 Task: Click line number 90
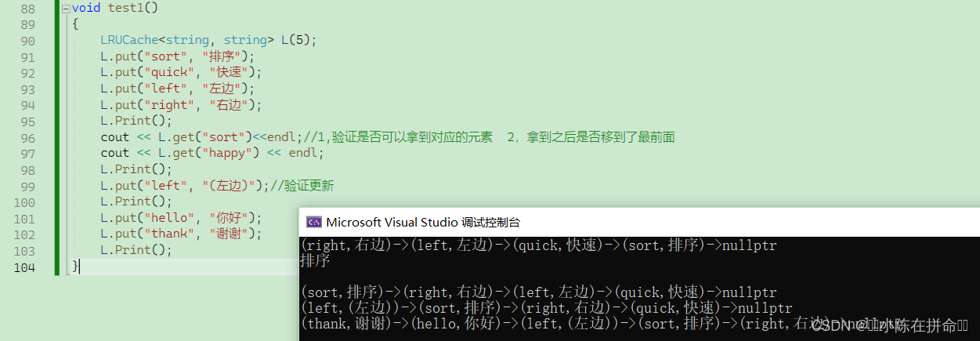point(27,41)
